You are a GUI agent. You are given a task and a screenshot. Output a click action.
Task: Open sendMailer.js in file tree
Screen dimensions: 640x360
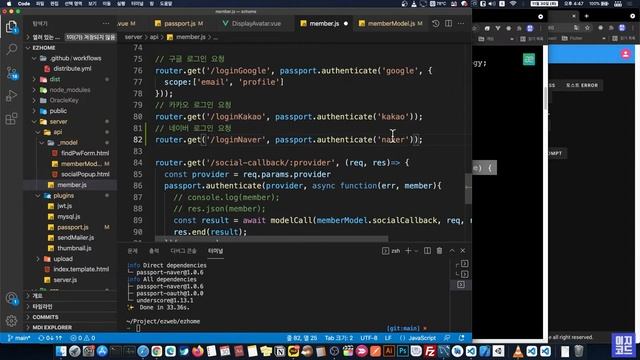(76, 238)
